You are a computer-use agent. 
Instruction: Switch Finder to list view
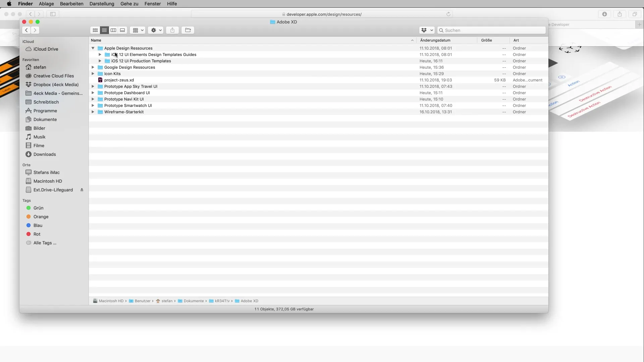click(104, 30)
